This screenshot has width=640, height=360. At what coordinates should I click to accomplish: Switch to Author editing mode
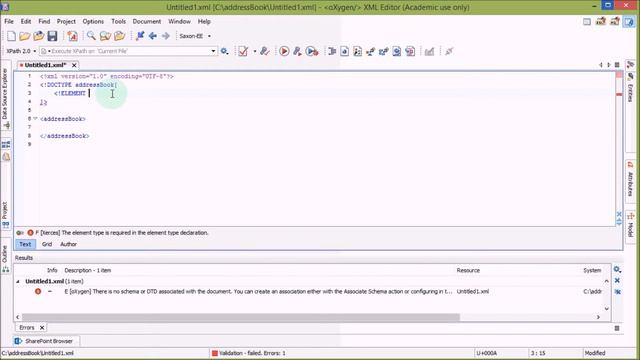coord(68,244)
